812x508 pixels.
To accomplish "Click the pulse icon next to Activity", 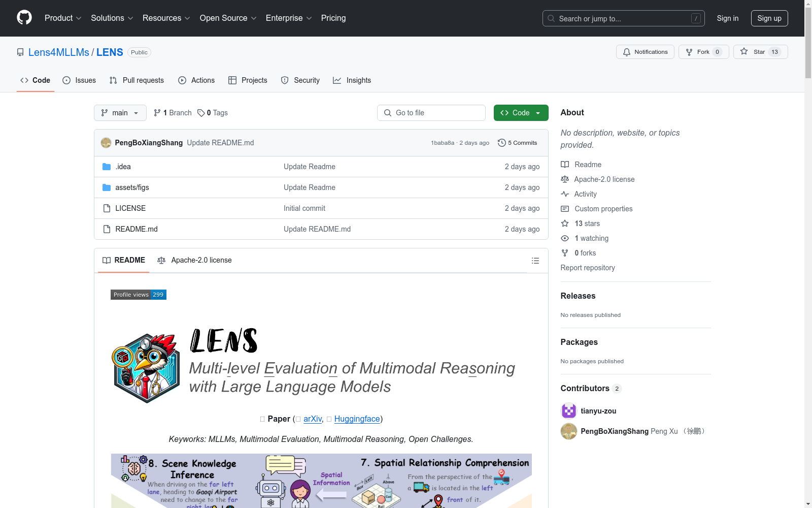I will pos(565,194).
